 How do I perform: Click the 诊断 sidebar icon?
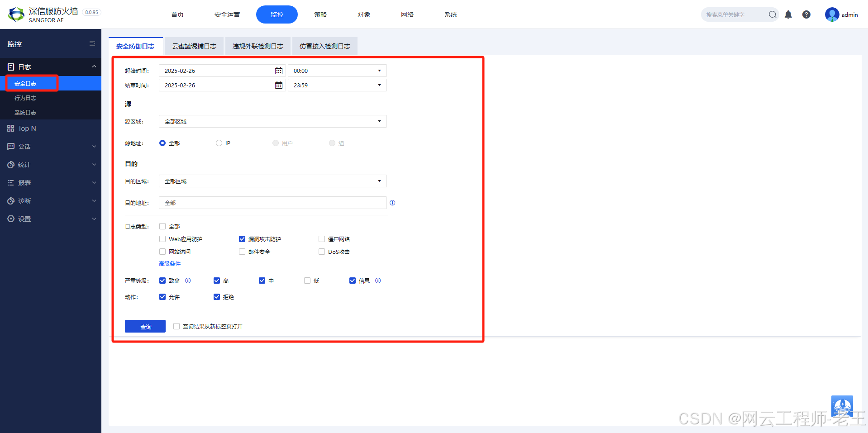(x=11, y=200)
